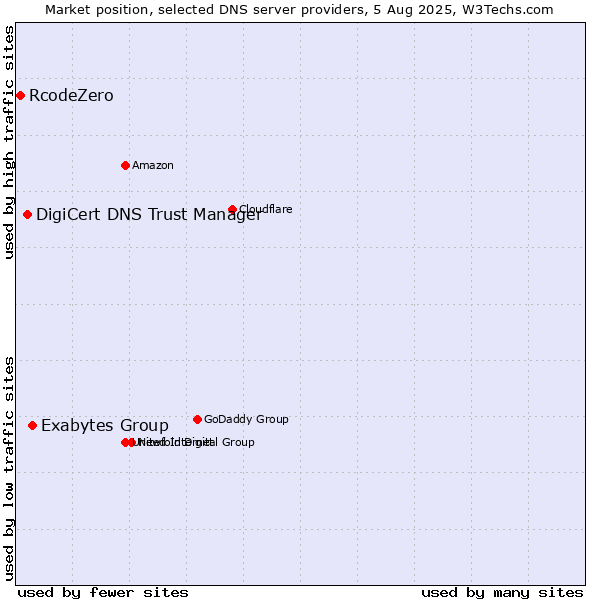Select the GoDaddy Group red data point
Viewport: 600px width, 600px height.
coord(197,420)
